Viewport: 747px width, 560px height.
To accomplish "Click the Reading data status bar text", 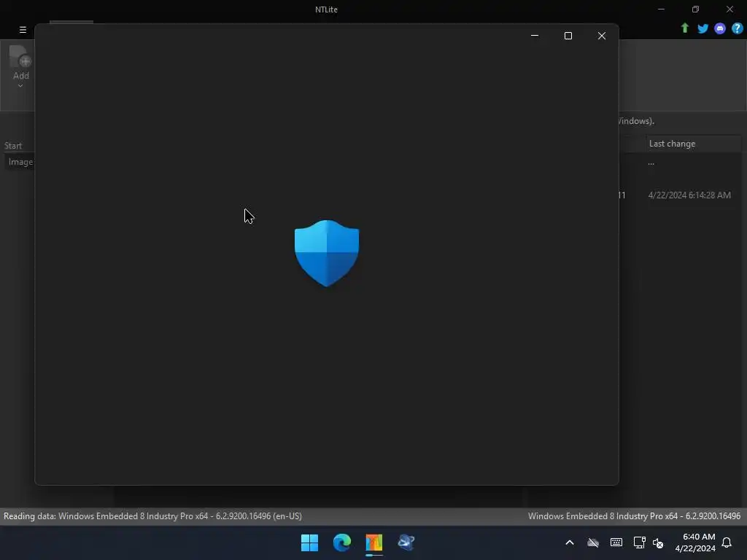I will click(152, 516).
